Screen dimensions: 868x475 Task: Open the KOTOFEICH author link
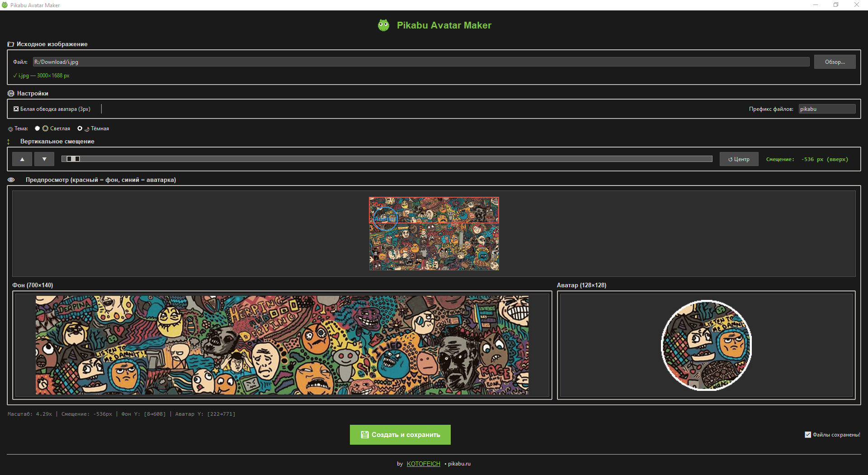tap(423, 464)
